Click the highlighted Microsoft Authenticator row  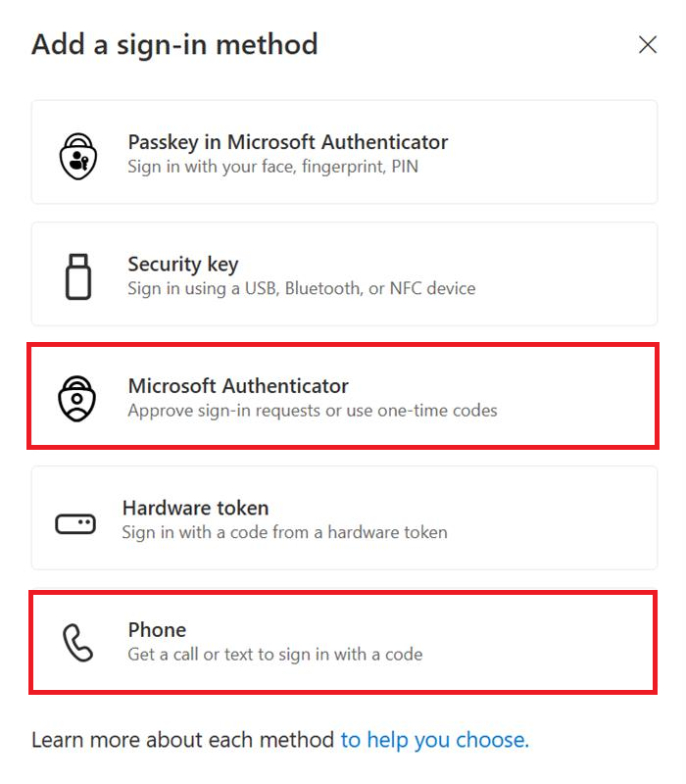[x=343, y=396]
